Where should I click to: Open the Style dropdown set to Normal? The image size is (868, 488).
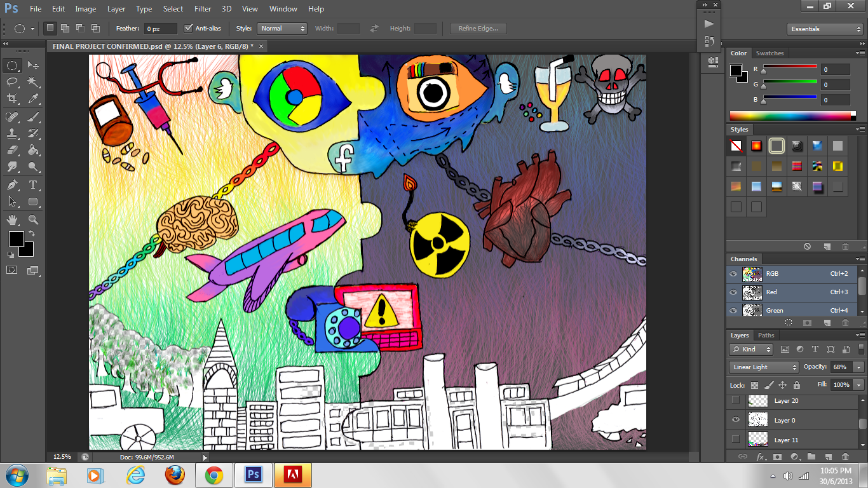pyautogui.click(x=282, y=29)
